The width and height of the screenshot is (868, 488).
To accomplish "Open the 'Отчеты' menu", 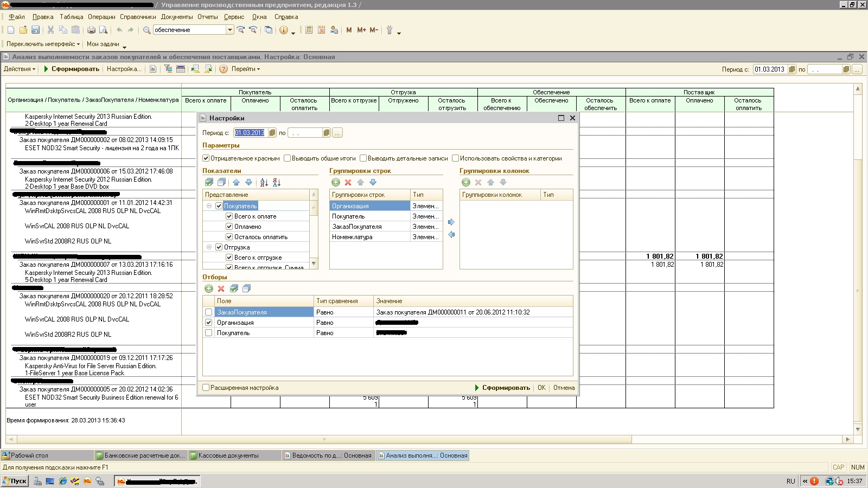I will click(x=207, y=17).
